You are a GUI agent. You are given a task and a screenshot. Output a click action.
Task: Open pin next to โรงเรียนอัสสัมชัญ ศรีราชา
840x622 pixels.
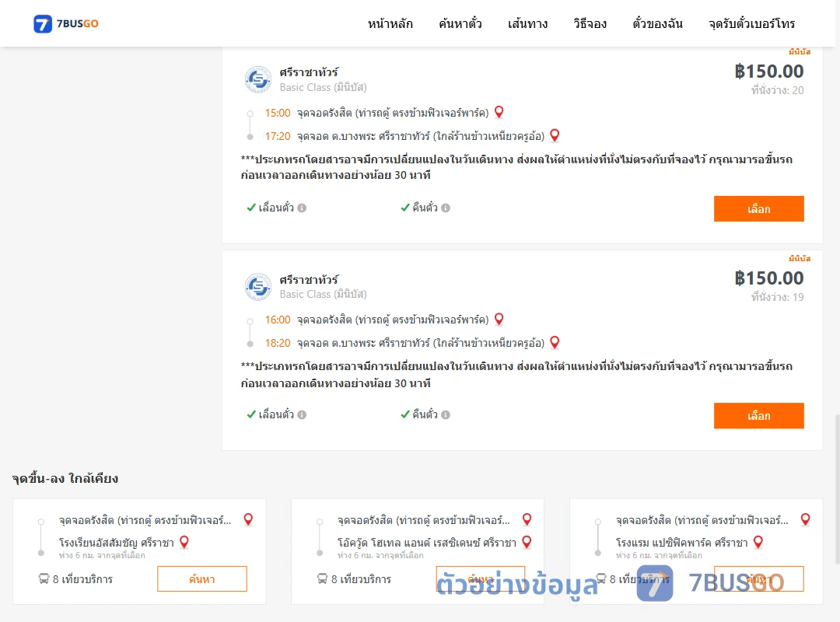[184, 542]
